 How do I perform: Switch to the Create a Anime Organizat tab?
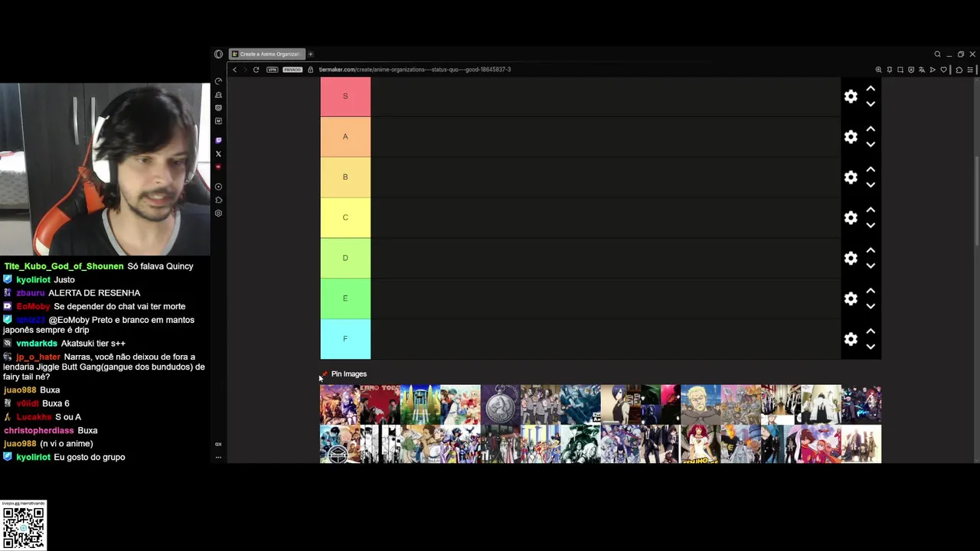pyautogui.click(x=267, y=54)
